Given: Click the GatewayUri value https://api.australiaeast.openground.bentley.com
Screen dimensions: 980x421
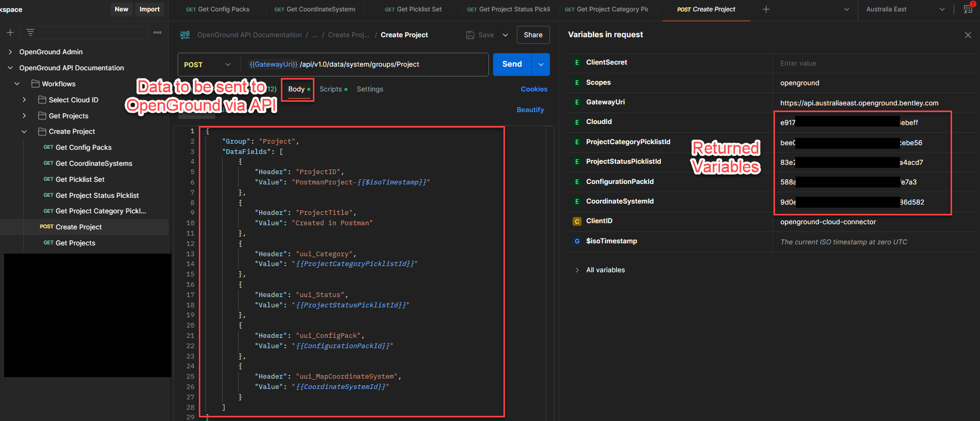Looking at the screenshot, I should 859,103.
